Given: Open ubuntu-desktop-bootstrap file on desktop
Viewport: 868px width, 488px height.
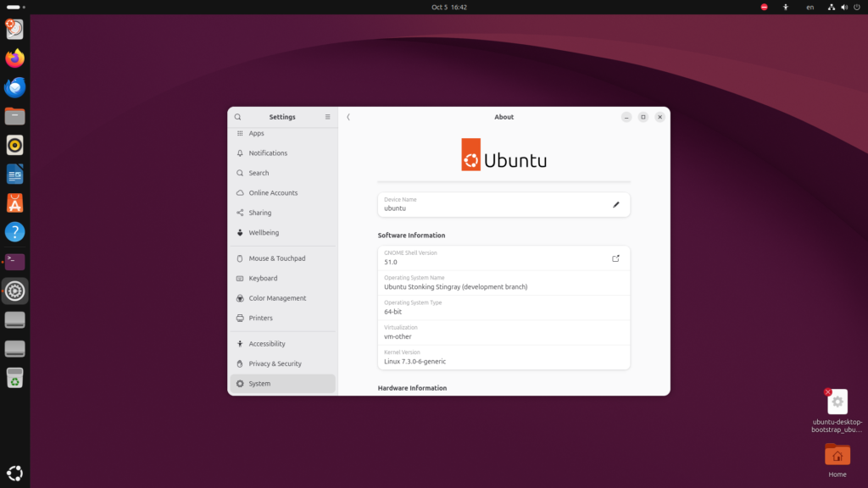Looking at the screenshot, I should point(837,411).
